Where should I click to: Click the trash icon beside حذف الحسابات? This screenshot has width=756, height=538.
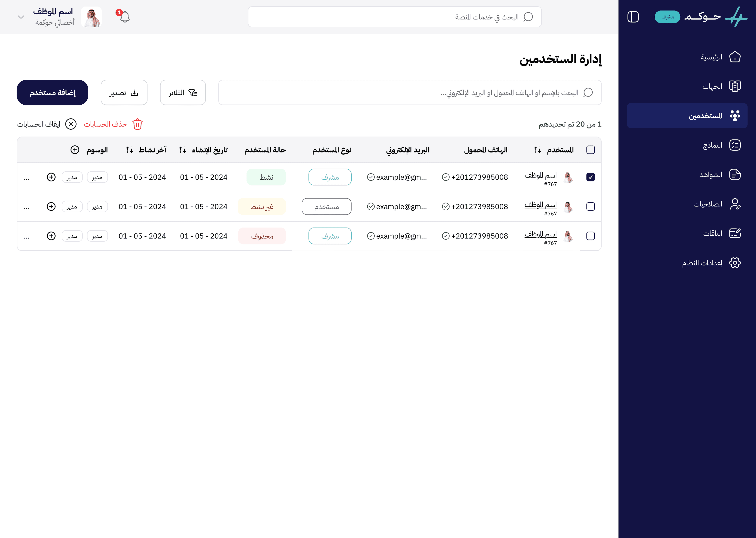coord(137,124)
